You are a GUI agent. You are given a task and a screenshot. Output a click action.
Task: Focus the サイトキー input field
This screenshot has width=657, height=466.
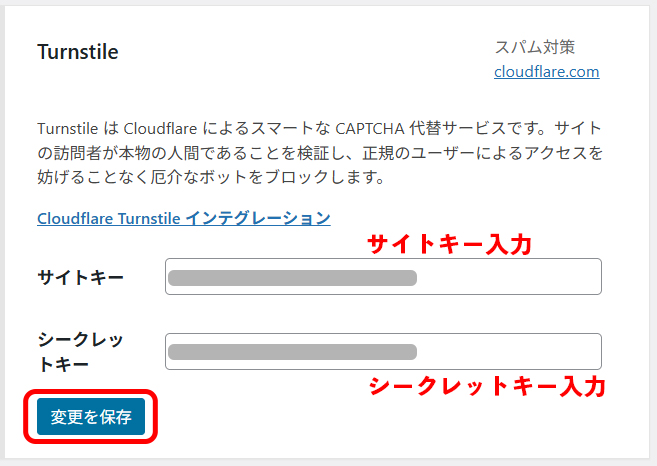tap(383, 277)
